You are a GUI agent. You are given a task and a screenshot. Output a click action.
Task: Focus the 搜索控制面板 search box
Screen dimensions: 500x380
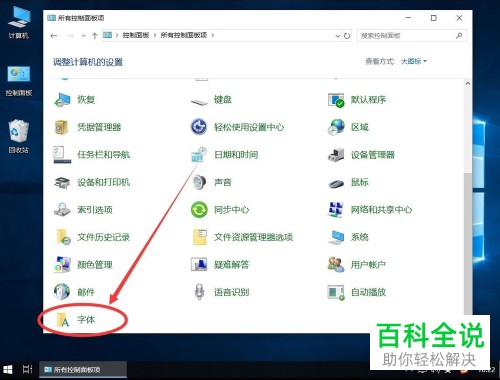[411, 36]
